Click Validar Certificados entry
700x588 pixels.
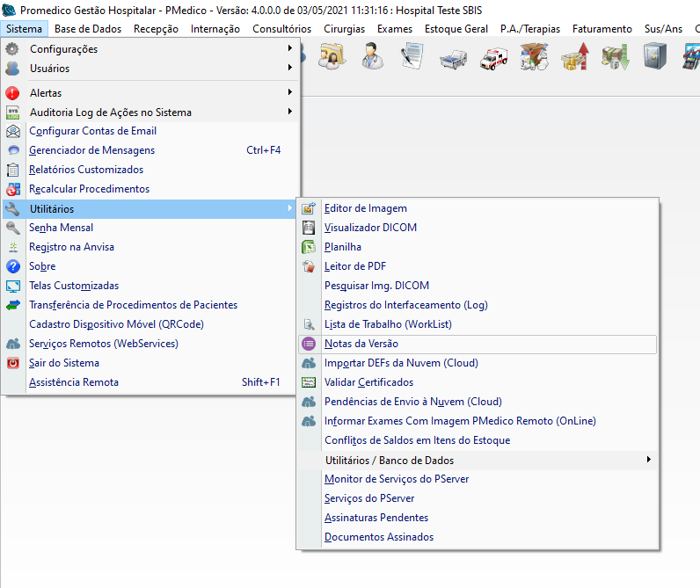tap(368, 382)
